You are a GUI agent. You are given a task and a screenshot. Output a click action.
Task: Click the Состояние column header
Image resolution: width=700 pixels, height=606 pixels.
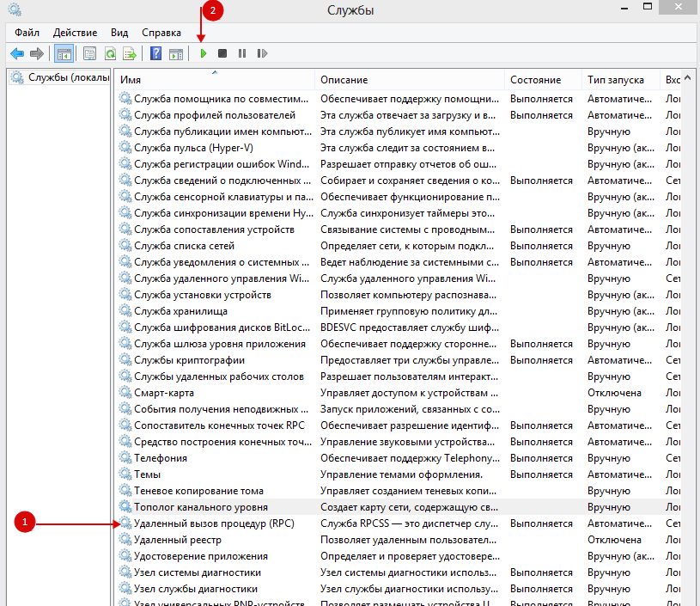[x=535, y=79]
